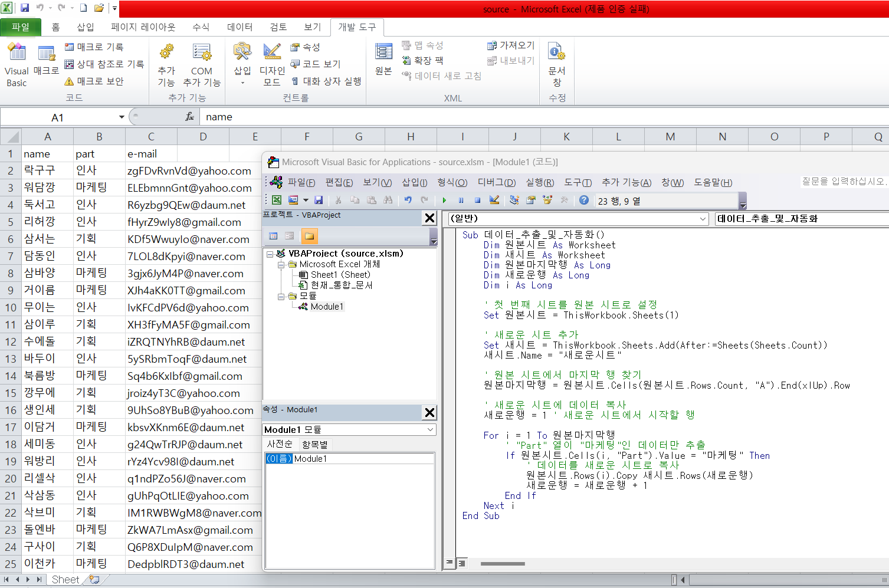
Task: Click Insert UserForm icon in VBA toolbar
Action: [293, 200]
